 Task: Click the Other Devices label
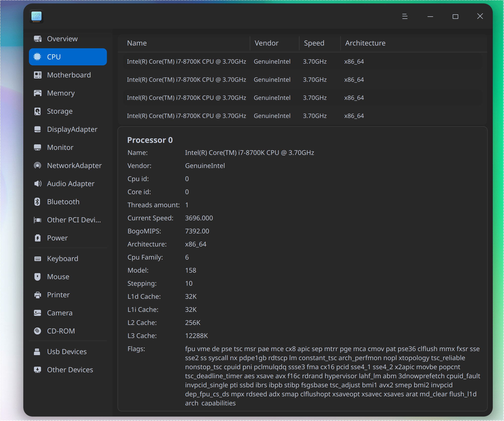click(x=70, y=370)
